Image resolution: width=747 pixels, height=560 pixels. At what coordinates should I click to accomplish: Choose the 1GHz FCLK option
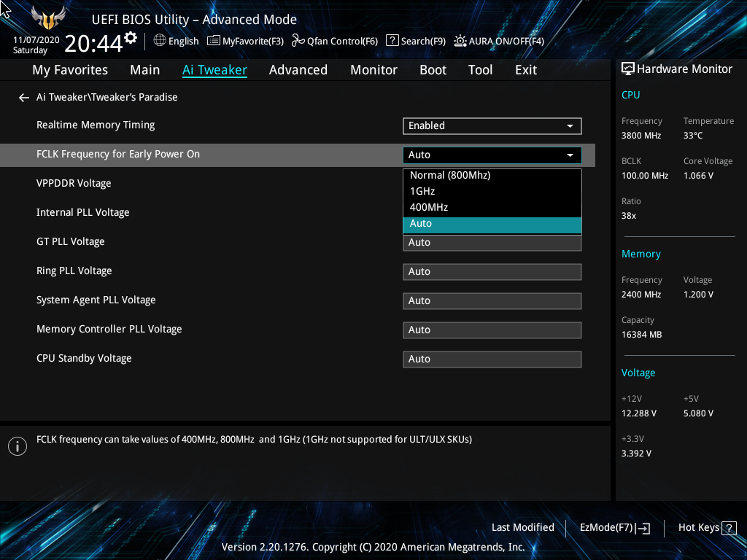pos(492,192)
